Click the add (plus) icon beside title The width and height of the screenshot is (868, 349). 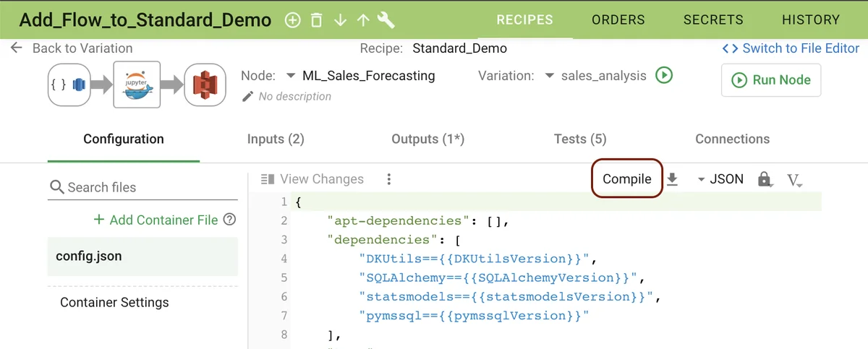pyautogui.click(x=292, y=20)
